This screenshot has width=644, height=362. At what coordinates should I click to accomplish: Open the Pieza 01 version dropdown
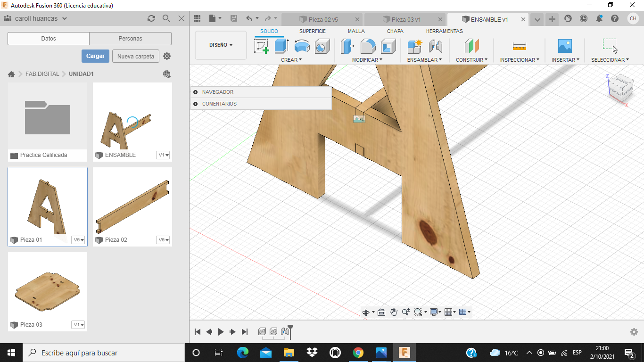pos(78,240)
